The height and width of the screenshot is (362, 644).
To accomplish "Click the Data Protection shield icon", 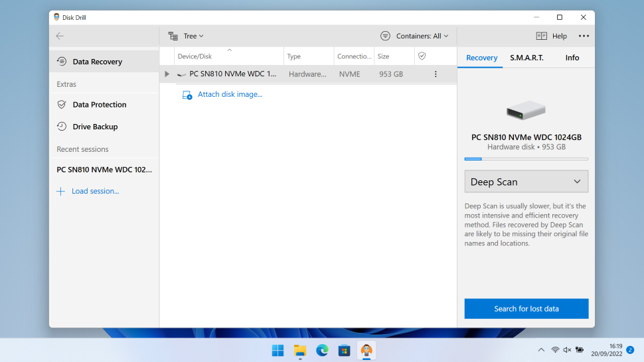I will click(x=62, y=105).
